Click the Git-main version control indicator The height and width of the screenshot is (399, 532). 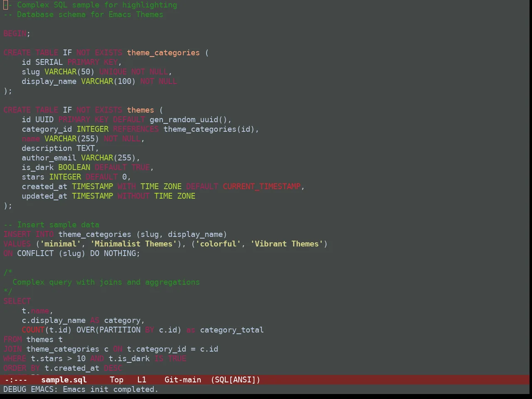[183, 379]
